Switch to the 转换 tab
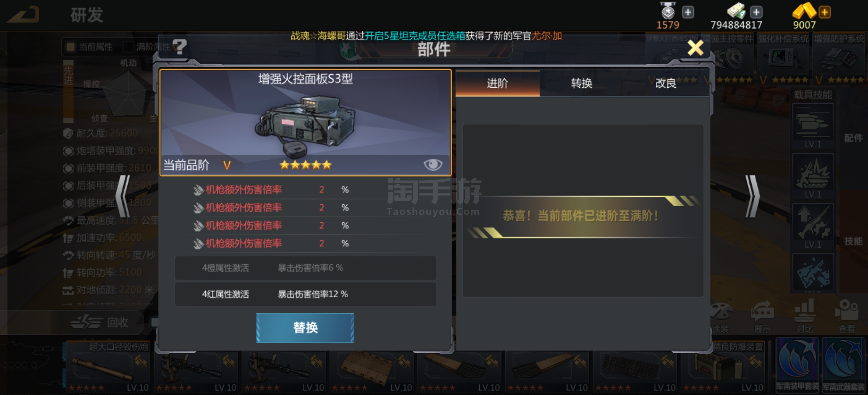Image resolution: width=868 pixels, height=395 pixels. [582, 83]
